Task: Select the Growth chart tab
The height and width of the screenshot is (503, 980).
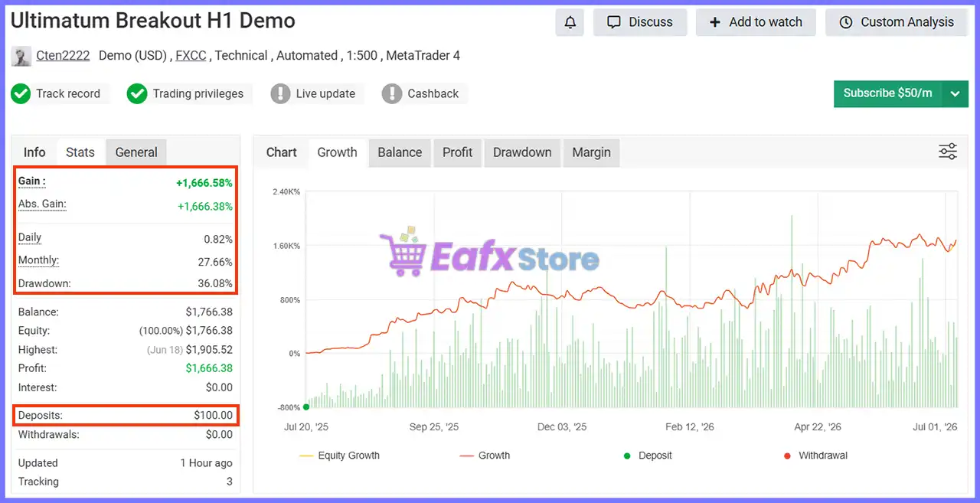Action: point(338,152)
